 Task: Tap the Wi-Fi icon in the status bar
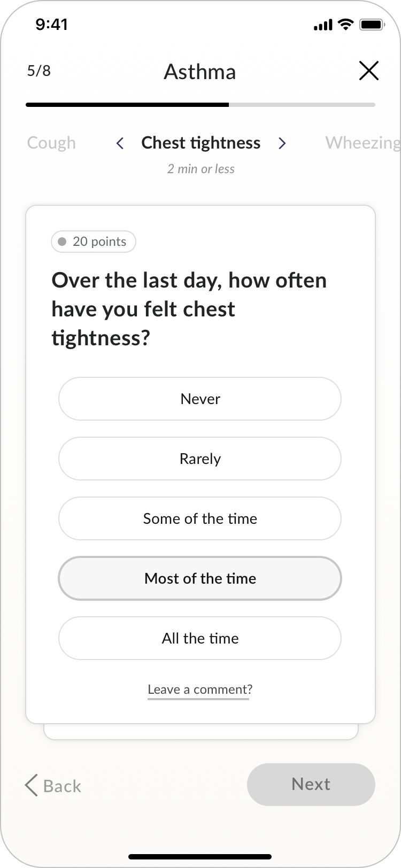click(x=345, y=24)
